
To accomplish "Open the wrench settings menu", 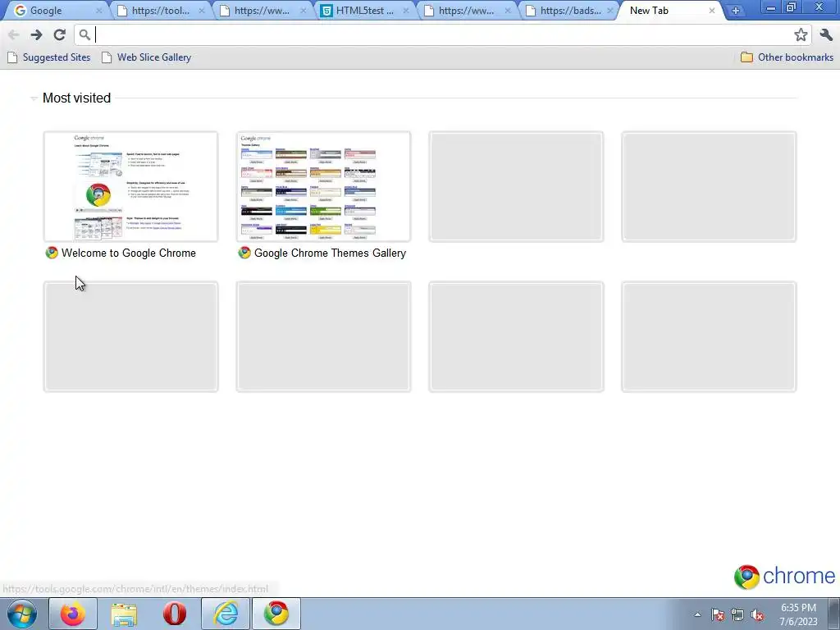I will pos(826,34).
